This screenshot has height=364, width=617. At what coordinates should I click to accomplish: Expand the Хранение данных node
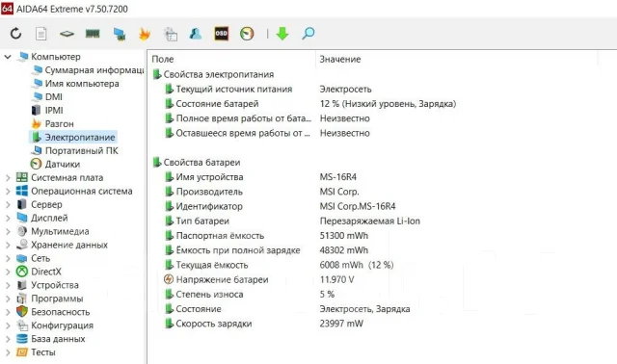click(x=8, y=245)
